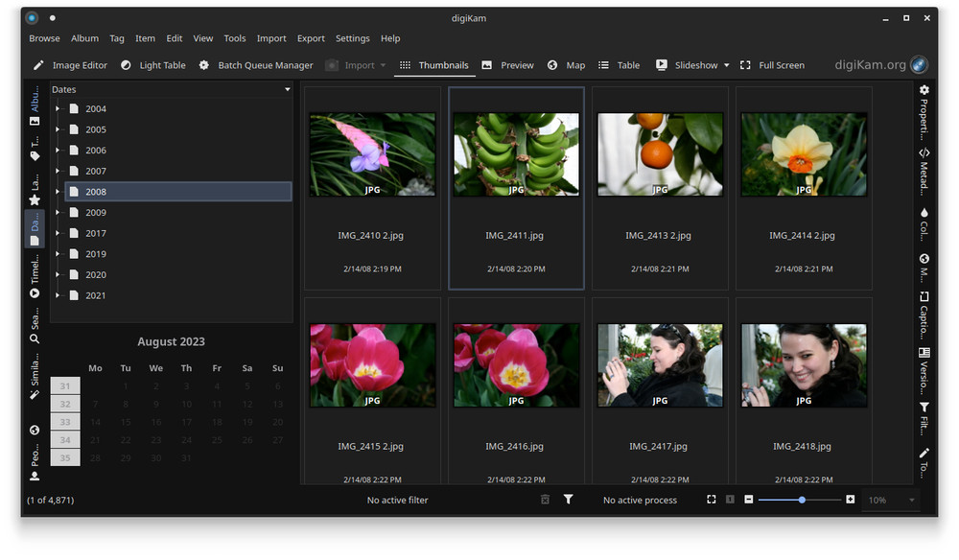Toggle Full Screen mode

coord(772,65)
